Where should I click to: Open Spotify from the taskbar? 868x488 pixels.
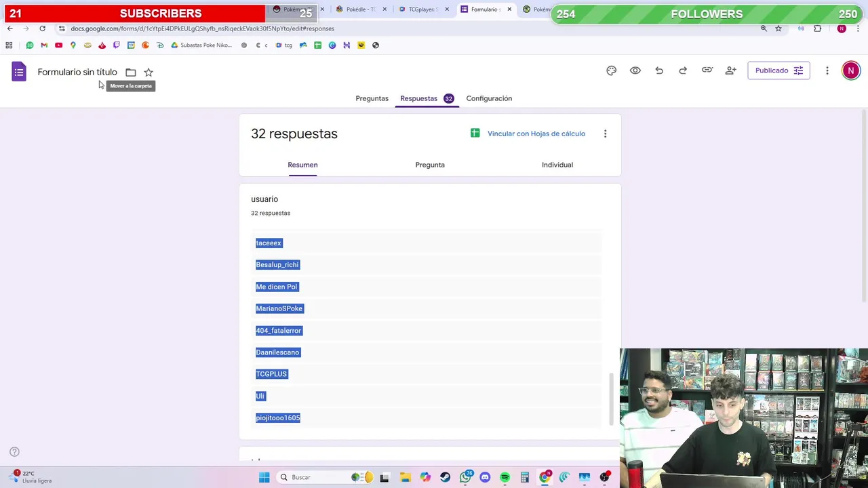coord(505,477)
